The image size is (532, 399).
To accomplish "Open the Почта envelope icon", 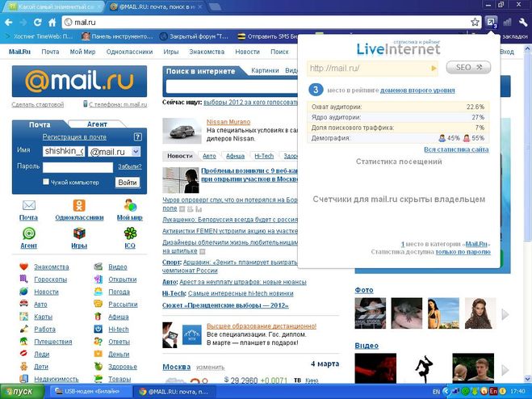I will click(29, 205).
